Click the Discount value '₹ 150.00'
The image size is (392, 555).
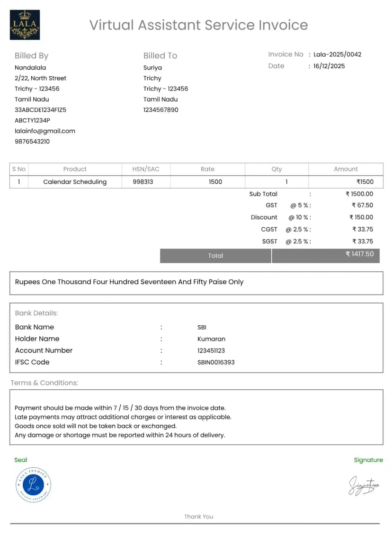361,217
